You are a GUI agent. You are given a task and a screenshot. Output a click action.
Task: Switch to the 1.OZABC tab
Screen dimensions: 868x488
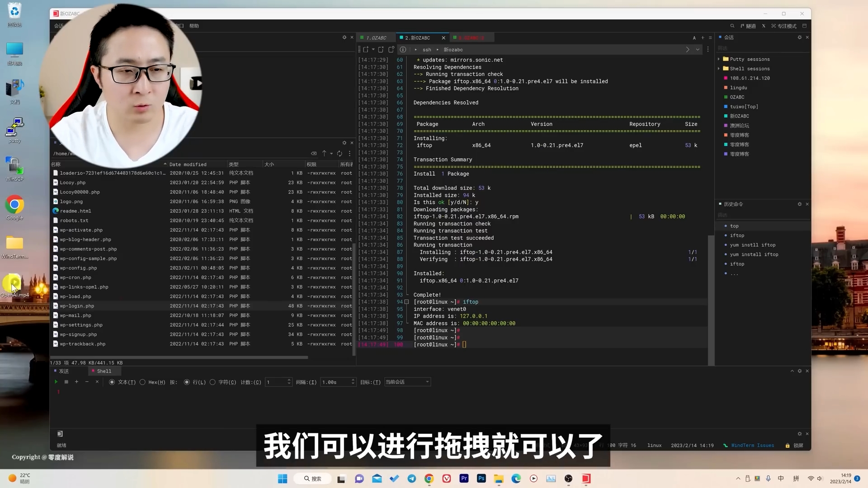375,38
